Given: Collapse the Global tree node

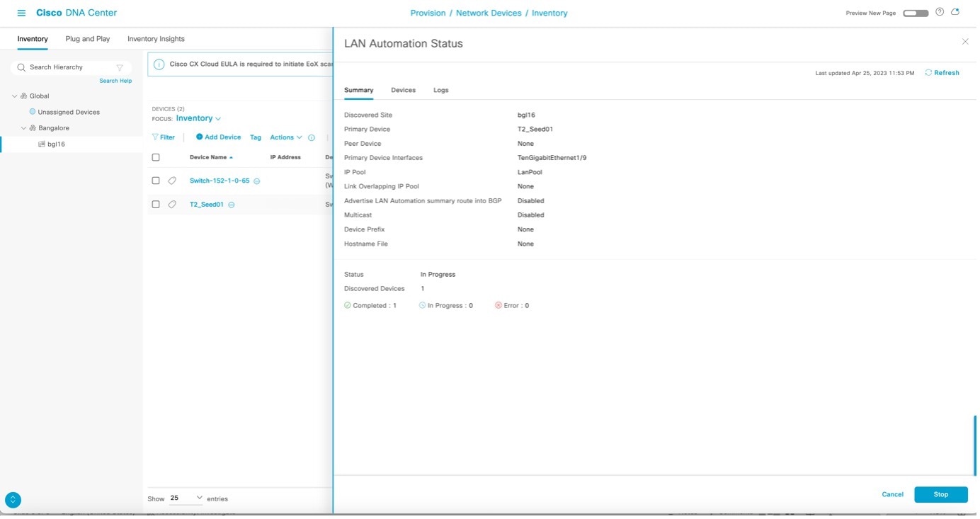Looking at the screenshot, I should pyautogui.click(x=15, y=96).
